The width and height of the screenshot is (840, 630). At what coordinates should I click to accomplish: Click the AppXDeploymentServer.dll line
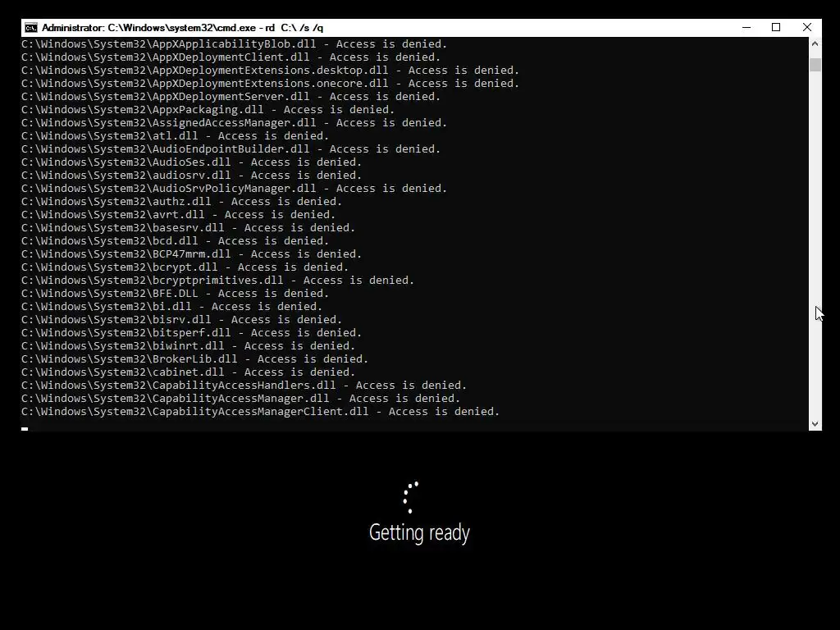click(x=231, y=97)
